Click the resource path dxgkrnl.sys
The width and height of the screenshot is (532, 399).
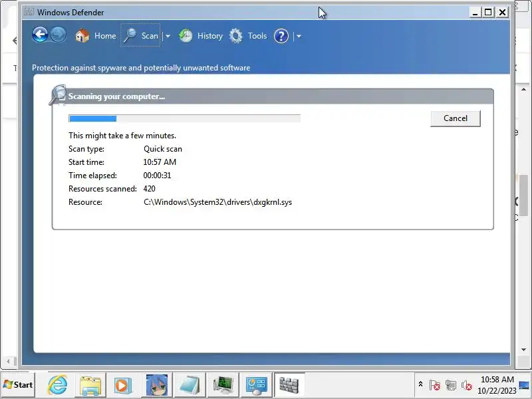coord(217,202)
